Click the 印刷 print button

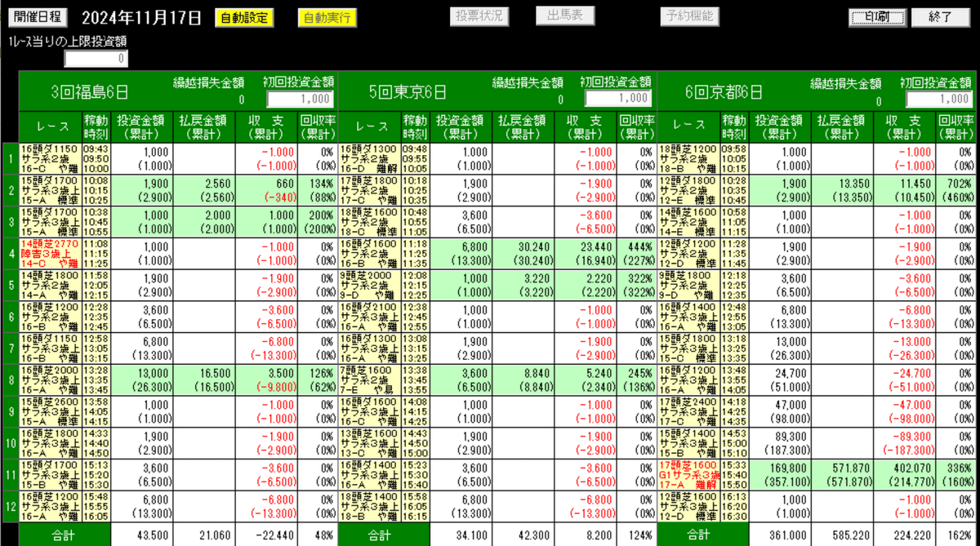click(x=877, y=17)
